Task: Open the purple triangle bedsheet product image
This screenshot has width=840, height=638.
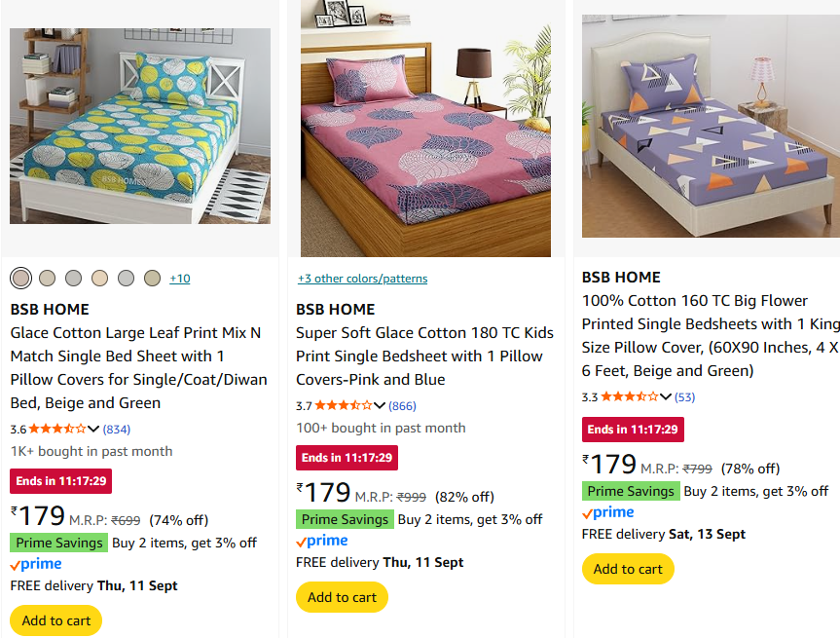Action: [x=711, y=126]
